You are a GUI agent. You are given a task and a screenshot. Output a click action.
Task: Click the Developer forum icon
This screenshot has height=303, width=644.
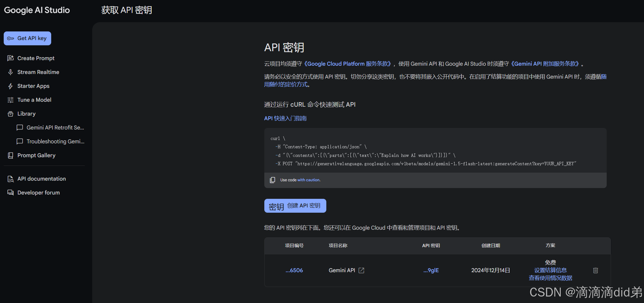[10, 193]
